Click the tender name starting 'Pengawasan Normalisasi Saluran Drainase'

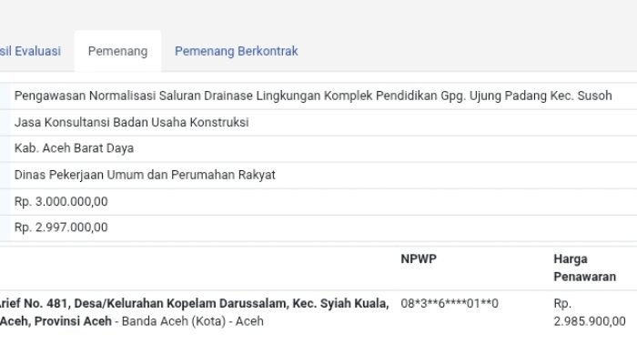[x=313, y=96]
